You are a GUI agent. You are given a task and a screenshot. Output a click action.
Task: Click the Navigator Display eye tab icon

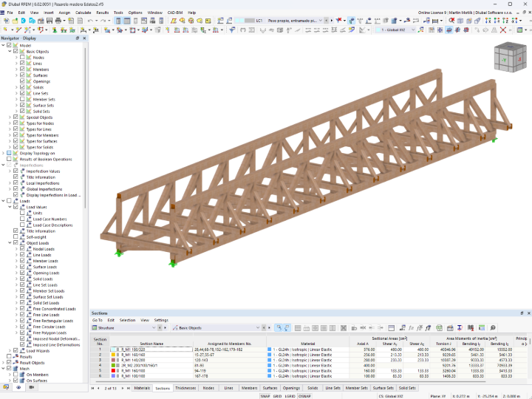(18, 387)
